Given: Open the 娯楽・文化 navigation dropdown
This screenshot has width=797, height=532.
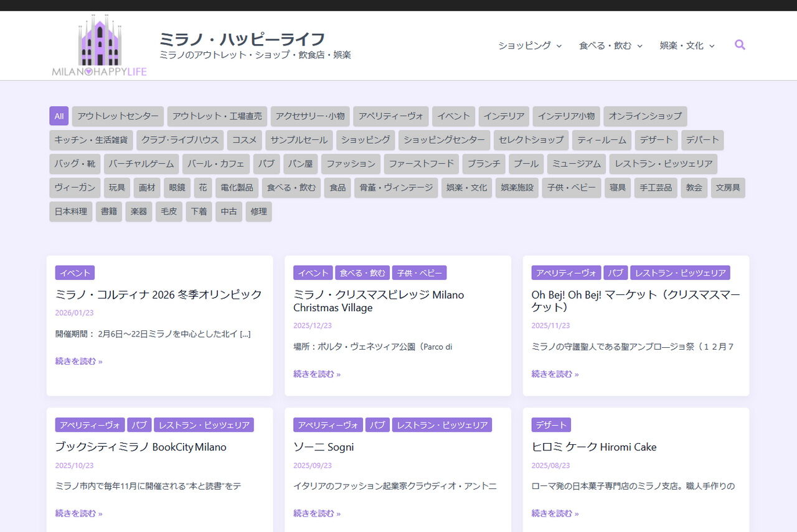Looking at the screenshot, I should 686,45.
